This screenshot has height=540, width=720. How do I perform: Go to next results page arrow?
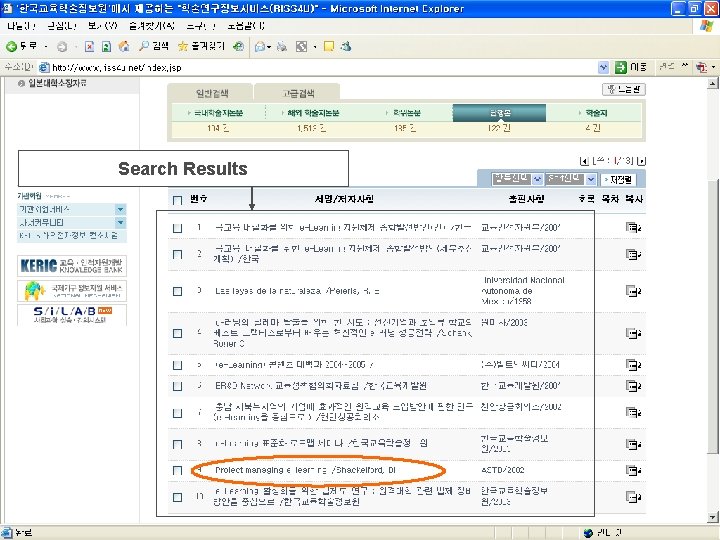click(x=641, y=161)
